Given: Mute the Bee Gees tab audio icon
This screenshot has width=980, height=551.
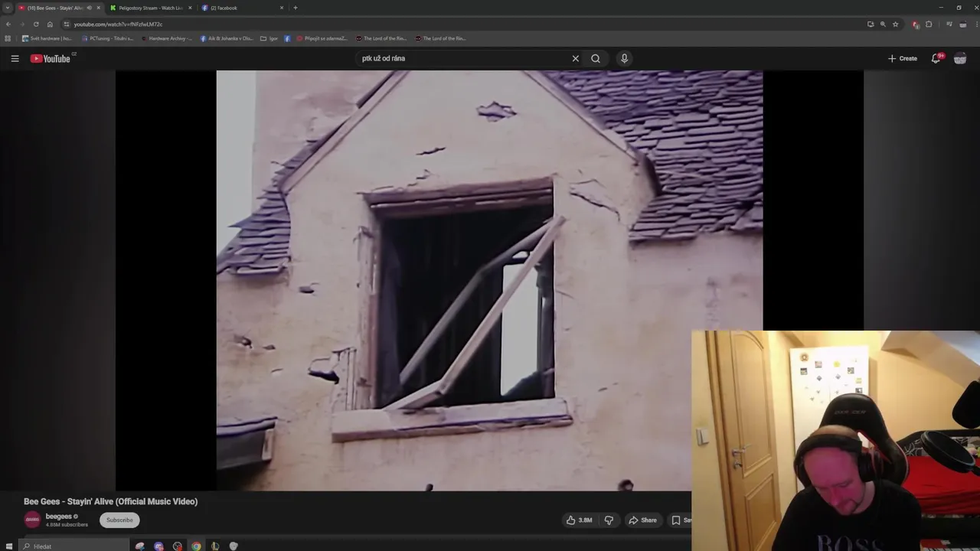Looking at the screenshot, I should coord(89,8).
